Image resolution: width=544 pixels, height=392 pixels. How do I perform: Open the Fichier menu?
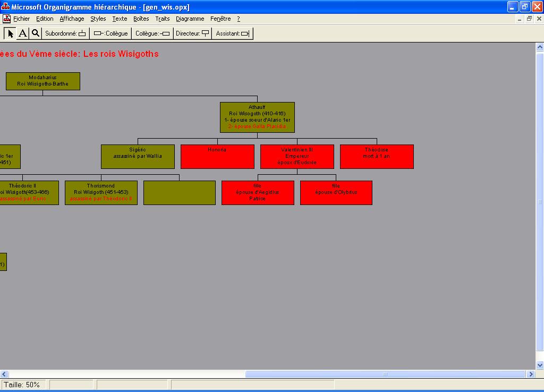(x=22, y=19)
